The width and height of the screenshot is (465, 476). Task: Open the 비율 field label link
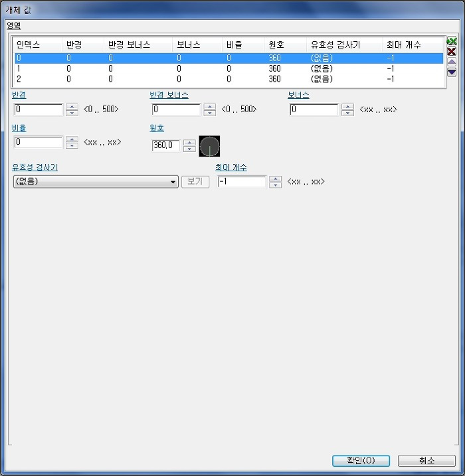(x=19, y=128)
